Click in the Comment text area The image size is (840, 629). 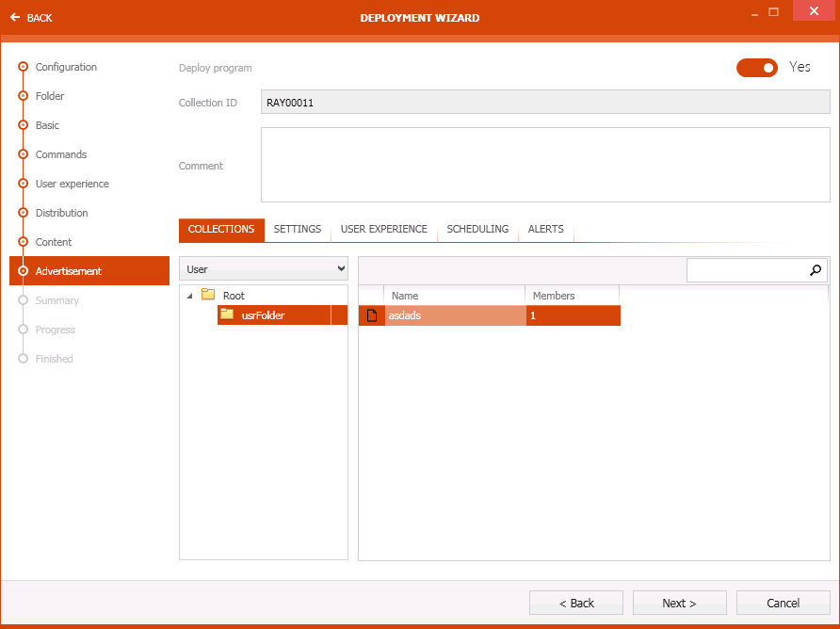tap(544, 165)
